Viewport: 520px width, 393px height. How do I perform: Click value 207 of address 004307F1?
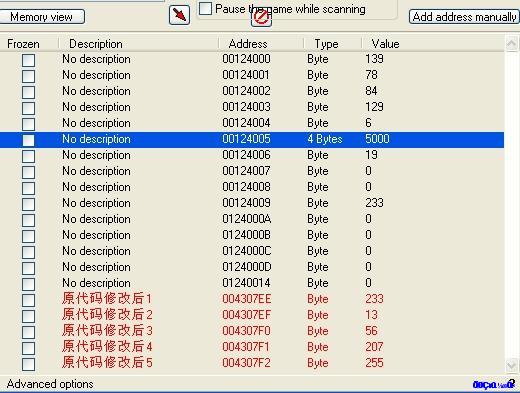[x=374, y=347]
